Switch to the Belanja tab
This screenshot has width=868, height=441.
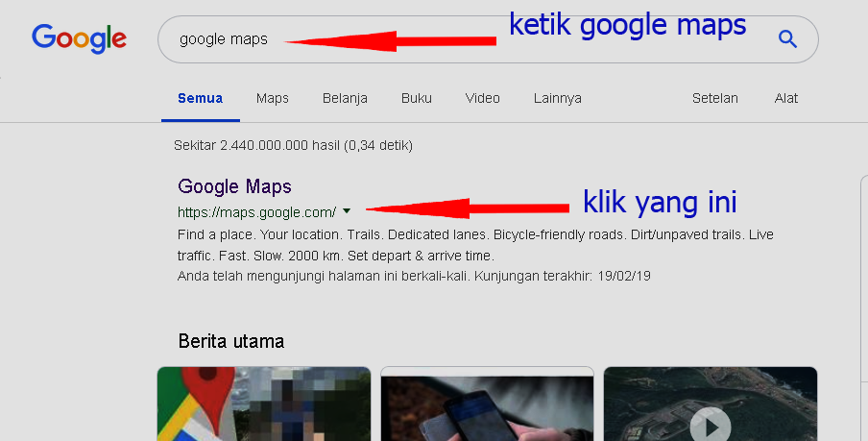pos(345,99)
